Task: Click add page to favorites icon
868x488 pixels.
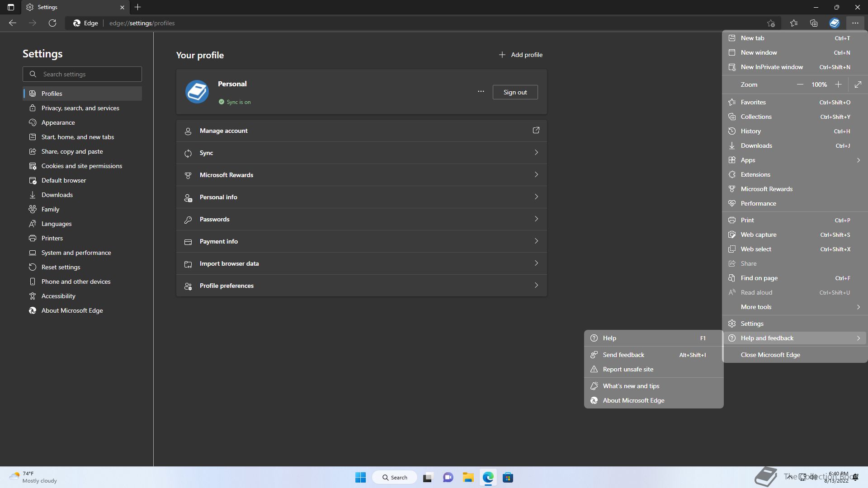Action: click(771, 23)
